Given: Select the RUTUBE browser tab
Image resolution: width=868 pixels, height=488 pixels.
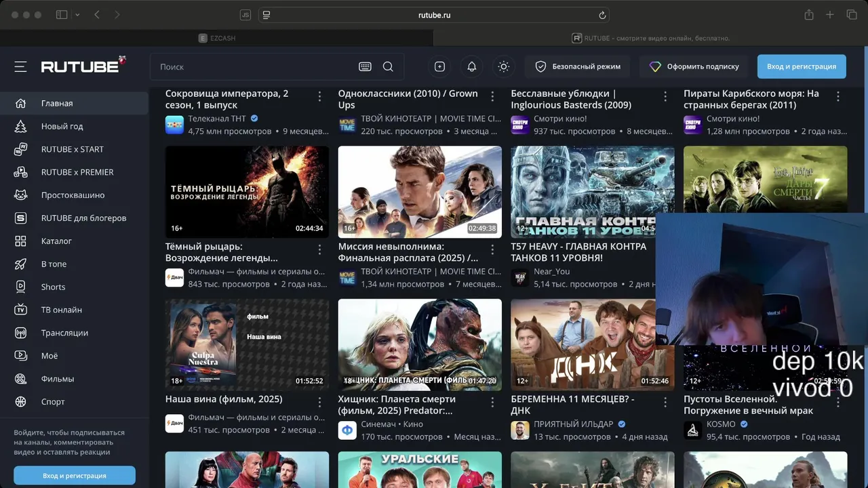Looking at the screenshot, I should 651,38.
